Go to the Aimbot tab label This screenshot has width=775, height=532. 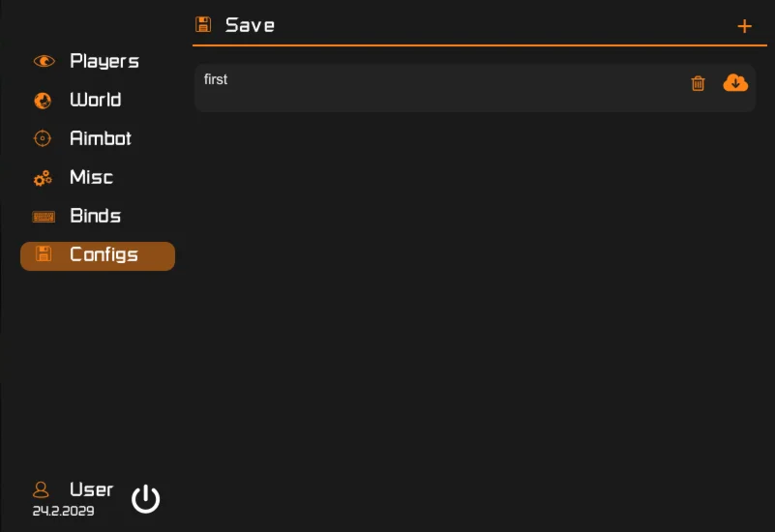101,138
